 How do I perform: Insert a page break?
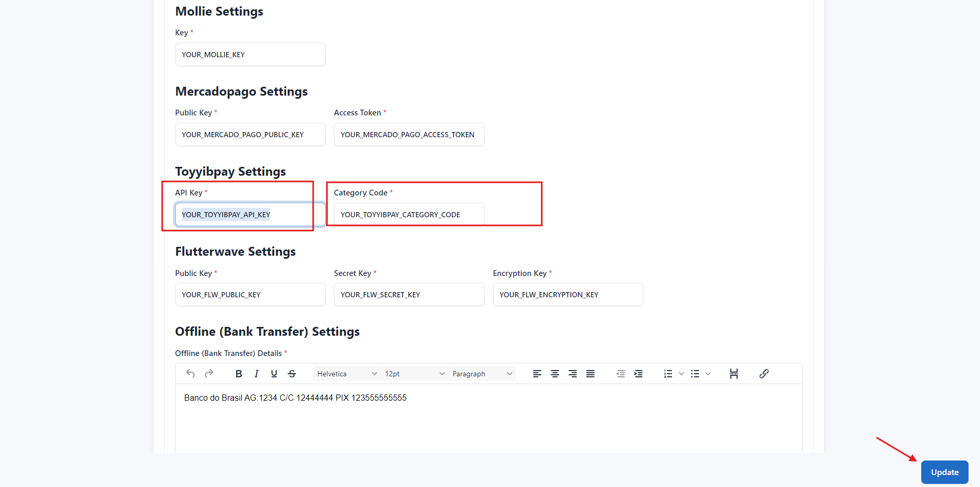coord(734,374)
